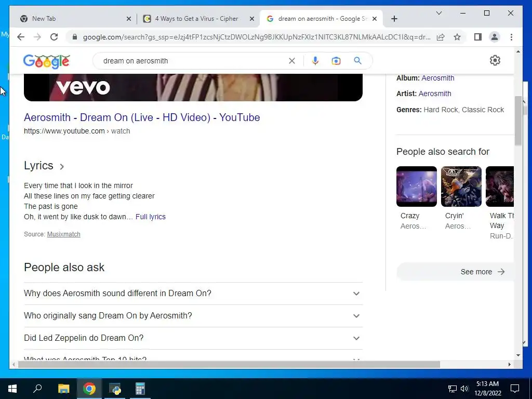
Task: Click the address bar URL
Action: (x=257, y=37)
